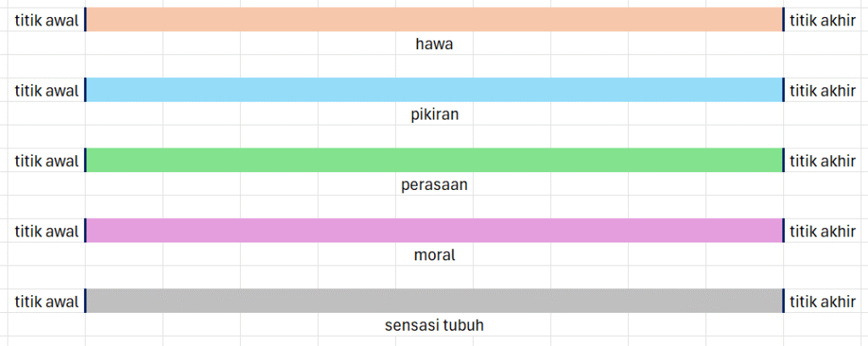Click 'titik awal' beside the orange bar
868x346 pixels.
(46, 20)
